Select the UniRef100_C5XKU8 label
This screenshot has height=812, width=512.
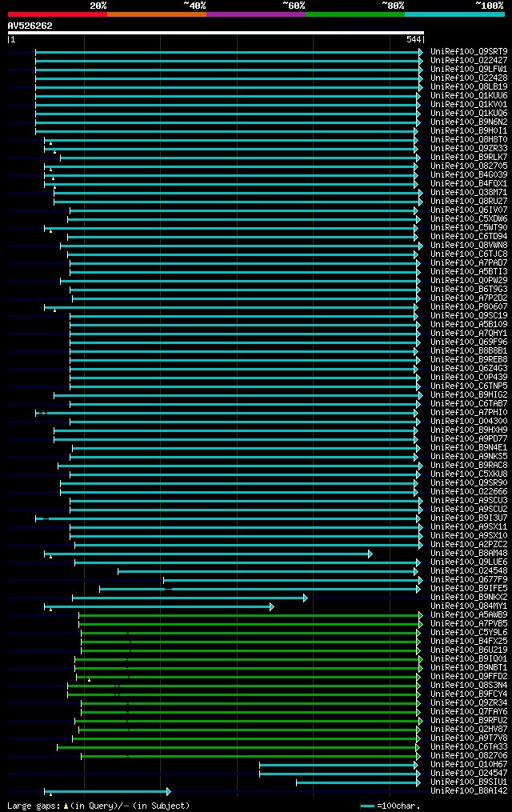469,474
